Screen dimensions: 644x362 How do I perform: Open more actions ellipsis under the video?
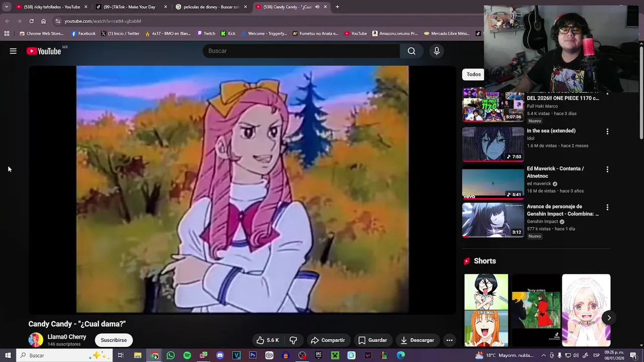[x=449, y=340]
